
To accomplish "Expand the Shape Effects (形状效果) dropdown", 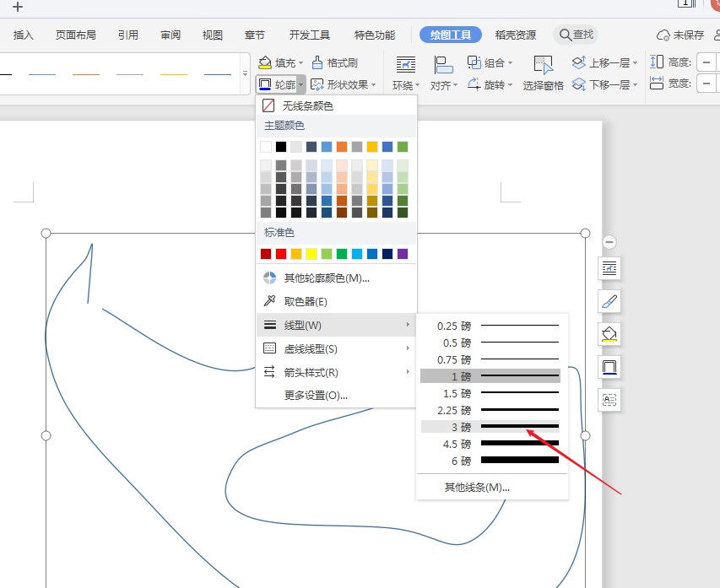I will pyautogui.click(x=341, y=84).
